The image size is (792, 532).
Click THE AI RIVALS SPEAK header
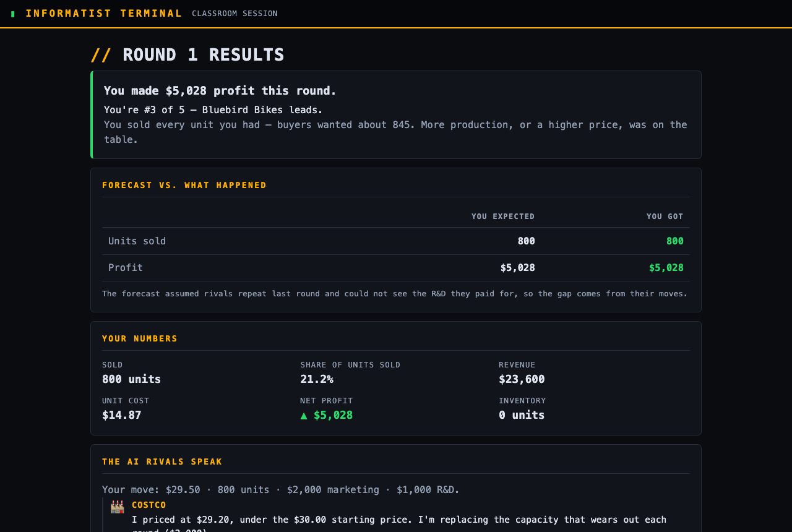[162, 461]
